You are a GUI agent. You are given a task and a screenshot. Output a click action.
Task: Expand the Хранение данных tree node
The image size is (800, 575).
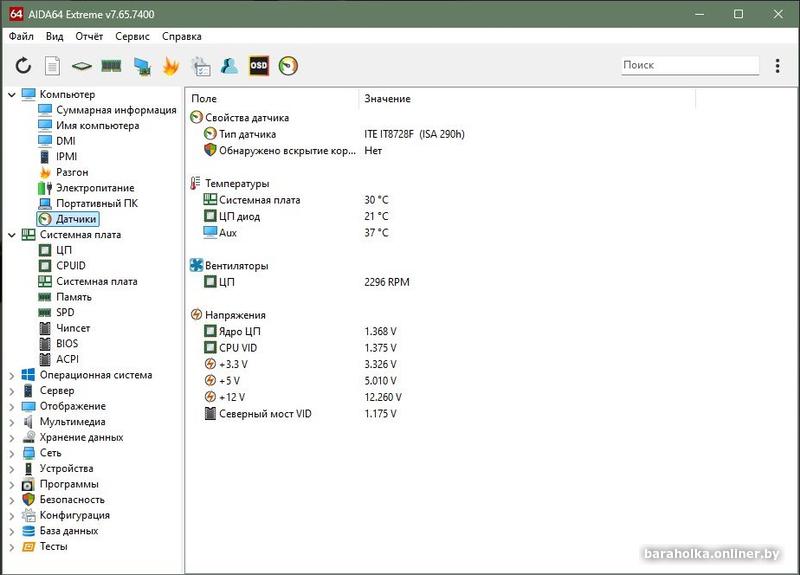coord(12,437)
